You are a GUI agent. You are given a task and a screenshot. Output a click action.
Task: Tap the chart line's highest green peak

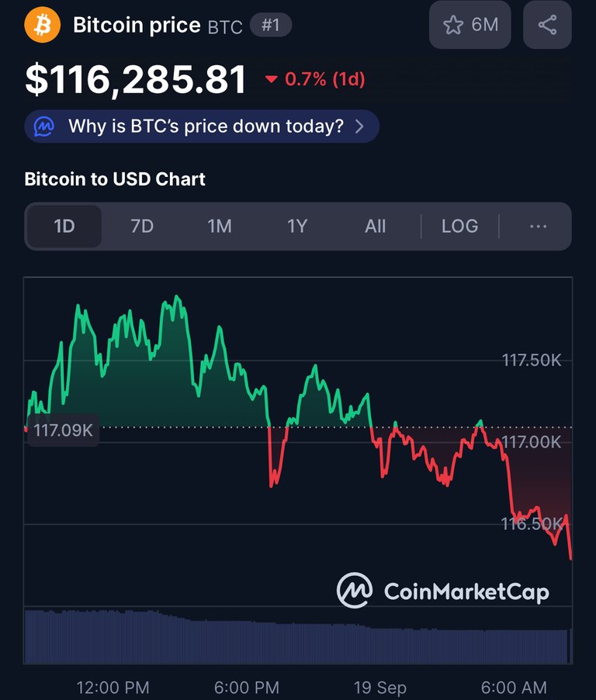tap(177, 297)
